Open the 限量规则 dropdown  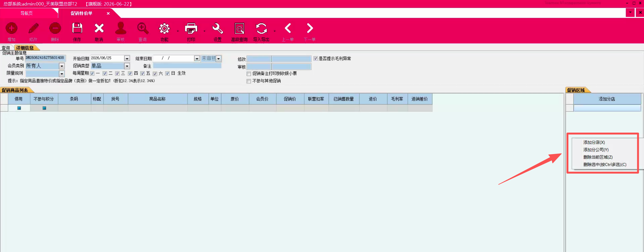click(62, 74)
